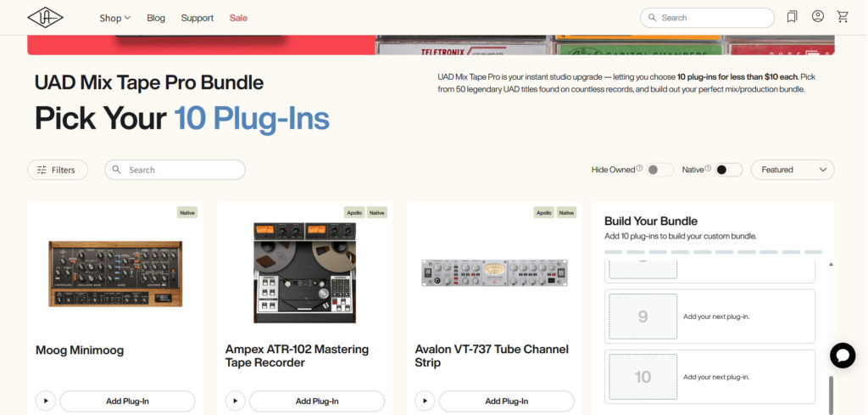Add the Avalon VT-737 plug-in

[x=507, y=401]
